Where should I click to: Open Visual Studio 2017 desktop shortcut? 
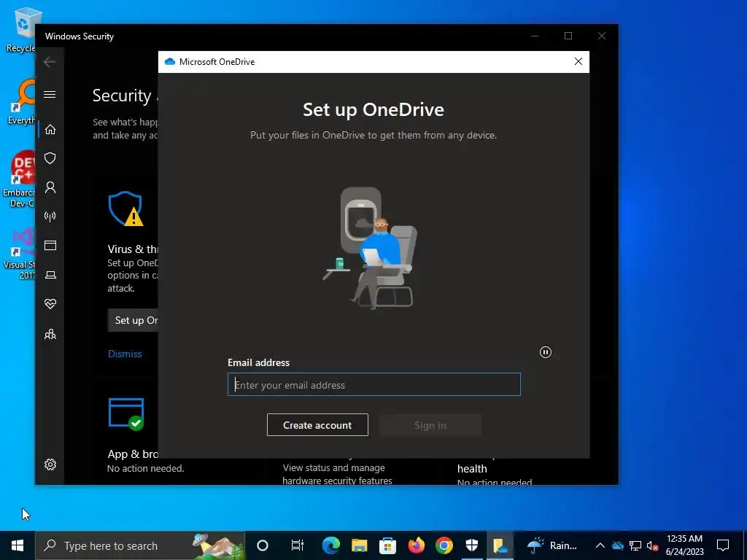20,253
